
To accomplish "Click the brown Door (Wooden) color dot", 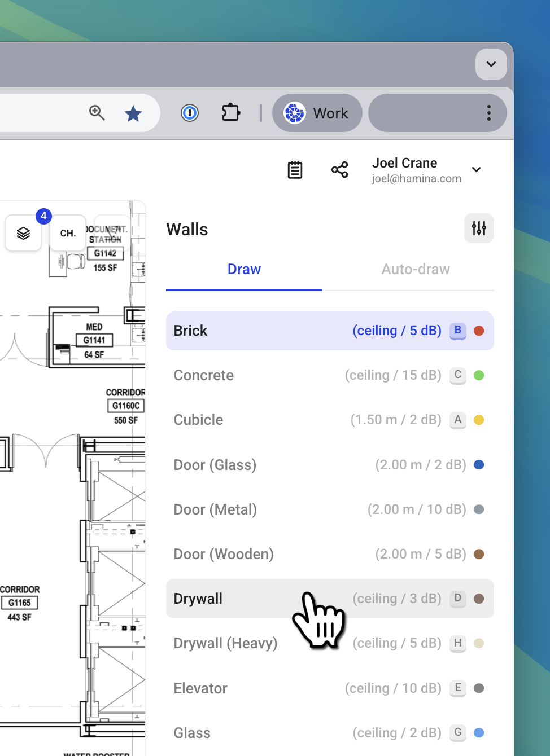I will pyautogui.click(x=479, y=554).
